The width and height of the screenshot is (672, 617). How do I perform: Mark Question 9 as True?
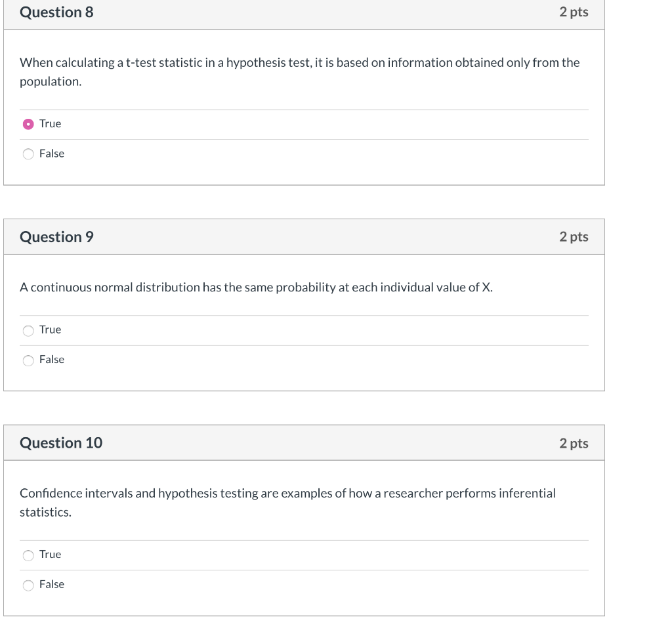click(28, 331)
